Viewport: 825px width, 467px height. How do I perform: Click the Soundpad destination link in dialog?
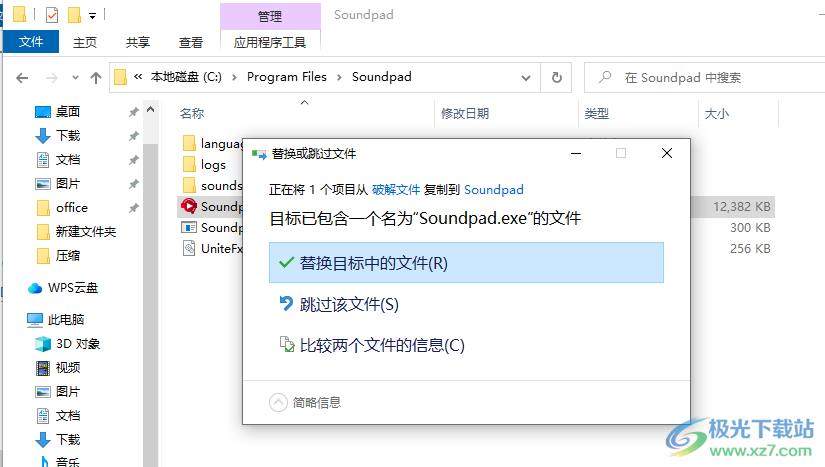494,190
